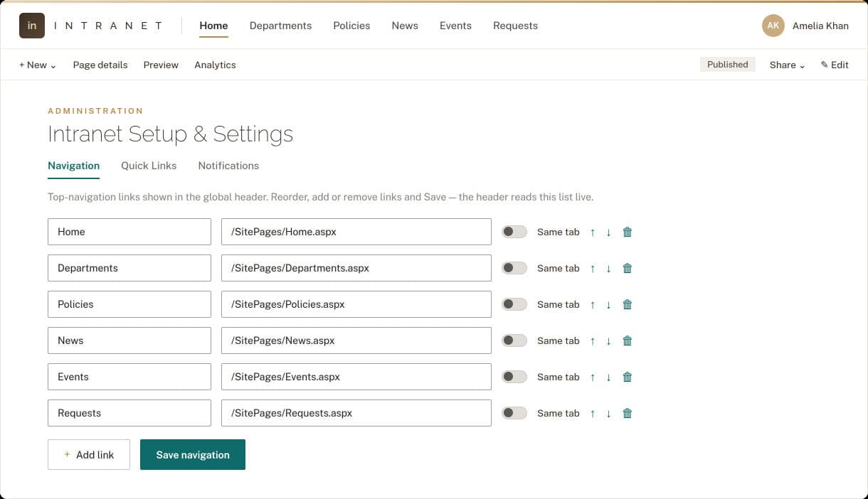This screenshot has width=868, height=499.
Task: Click the Departments label input field
Action: pyautogui.click(x=129, y=268)
